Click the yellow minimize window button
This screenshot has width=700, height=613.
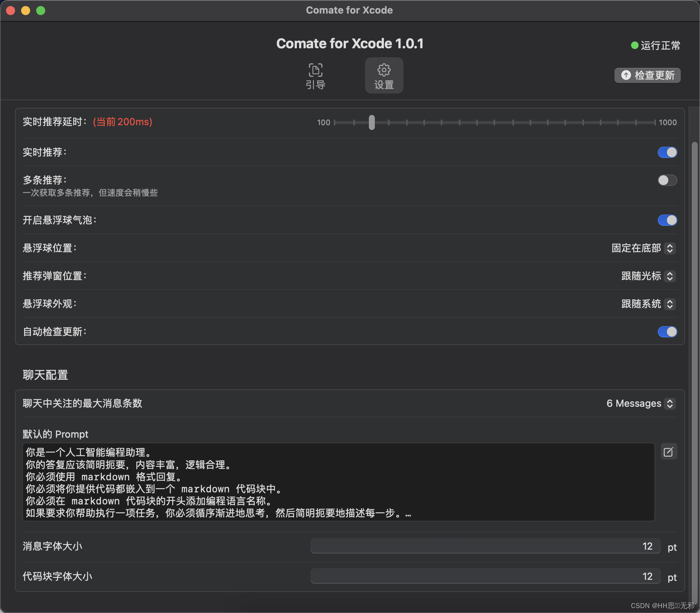click(26, 11)
